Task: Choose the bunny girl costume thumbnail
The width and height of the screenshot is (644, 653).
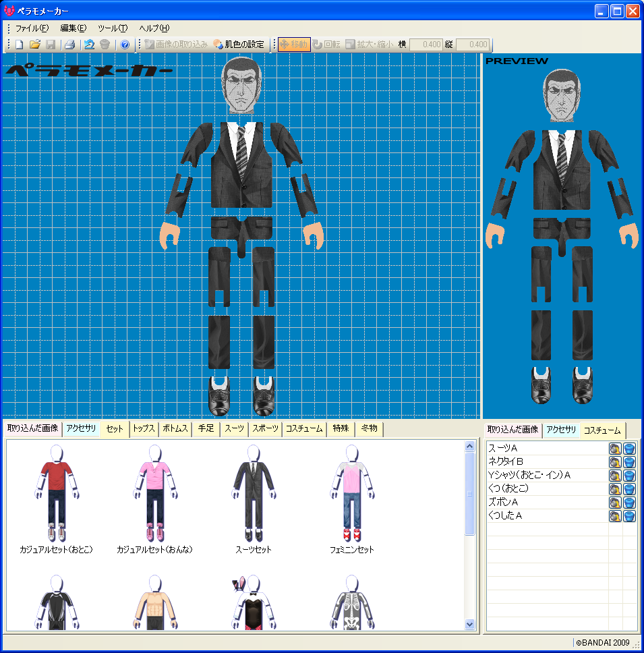Action: (254, 602)
